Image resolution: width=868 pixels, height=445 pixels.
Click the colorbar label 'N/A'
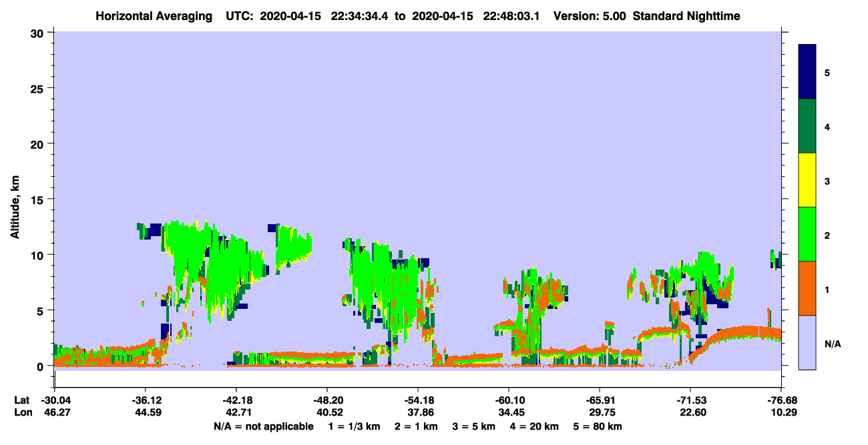[832, 344]
